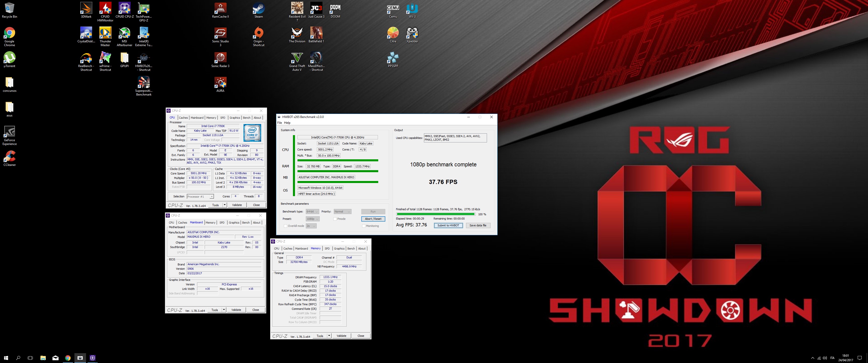Open PPSSPP emulator icon
The height and width of the screenshot is (363, 868).
click(x=393, y=59)
